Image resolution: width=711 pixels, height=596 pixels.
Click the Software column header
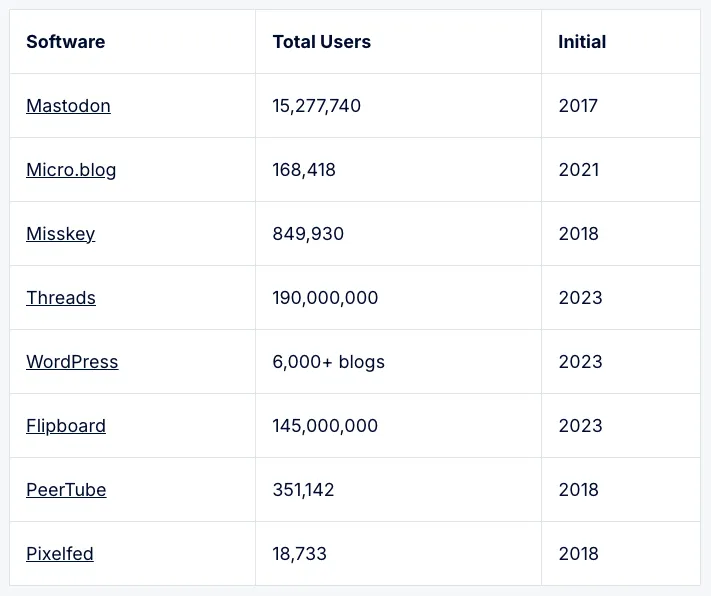click(x=65, y=42)
